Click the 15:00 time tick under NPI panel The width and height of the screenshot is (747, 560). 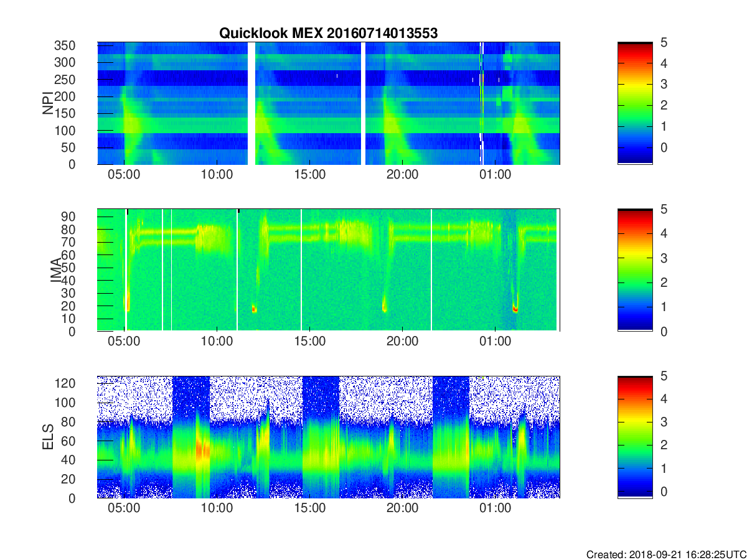[x=310, y=175]
